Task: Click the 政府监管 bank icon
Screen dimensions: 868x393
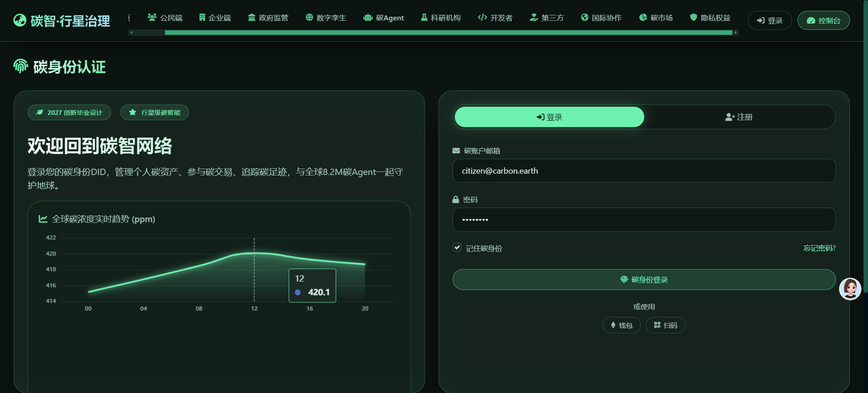Action: tap(252, 17)
